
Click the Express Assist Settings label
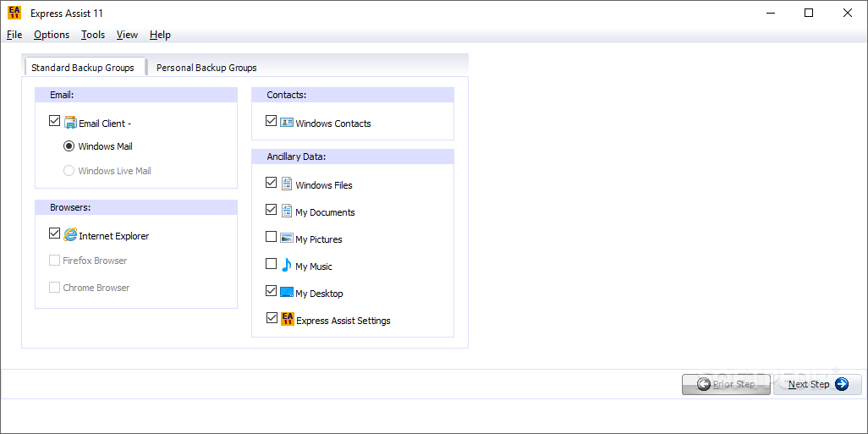coord(343,321)
